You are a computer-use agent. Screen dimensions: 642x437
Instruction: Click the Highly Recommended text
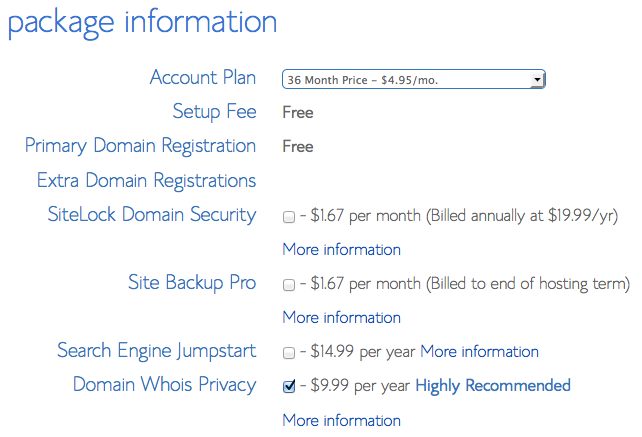(x=492, y=386)
